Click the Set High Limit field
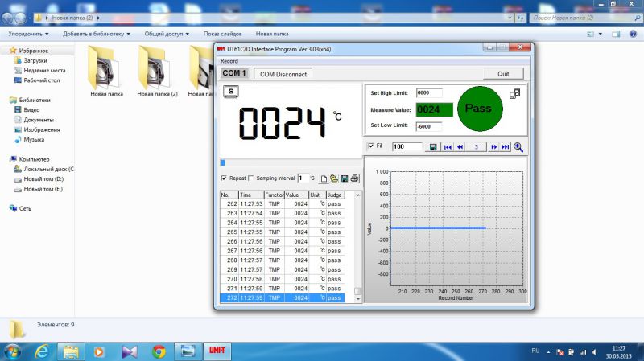 [x=429, y=93]
